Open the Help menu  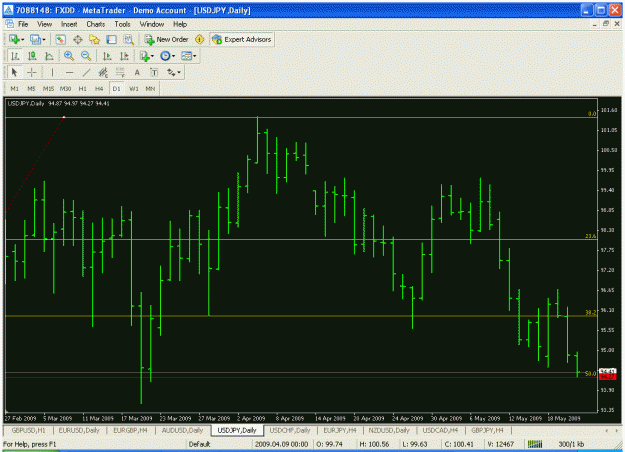click(x=180, y=24)
